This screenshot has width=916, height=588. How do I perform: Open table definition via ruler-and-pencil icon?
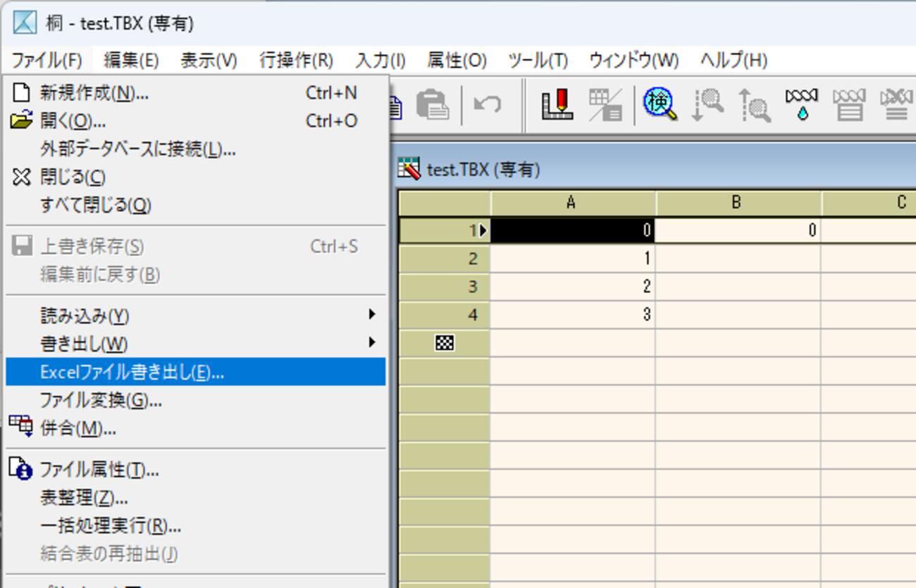(557, 105)
